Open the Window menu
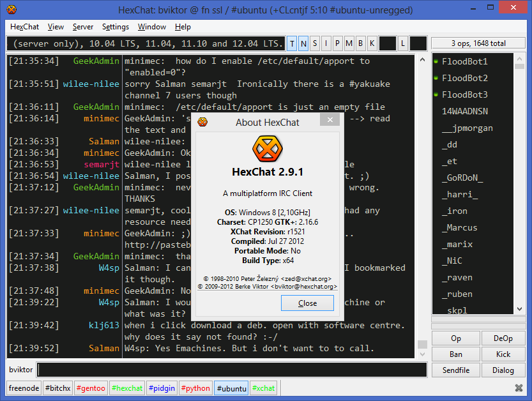 151,27
